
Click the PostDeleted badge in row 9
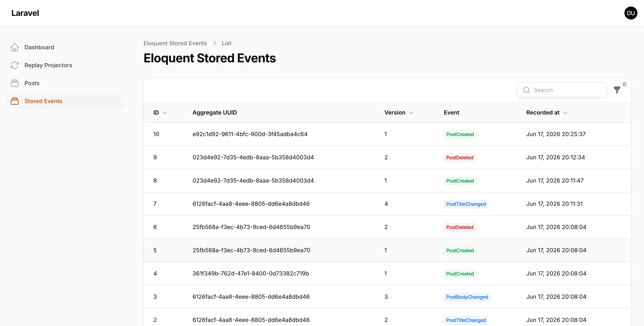coord(459,158)
